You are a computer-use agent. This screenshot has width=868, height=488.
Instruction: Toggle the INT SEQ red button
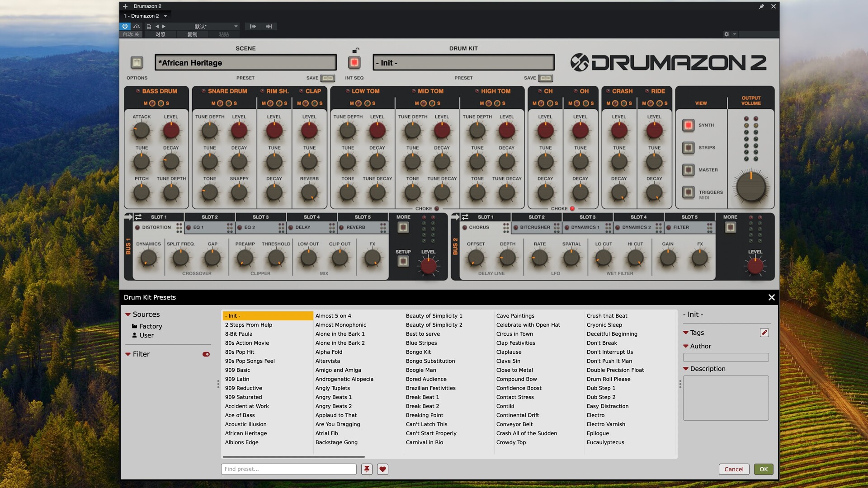(354, 62)
